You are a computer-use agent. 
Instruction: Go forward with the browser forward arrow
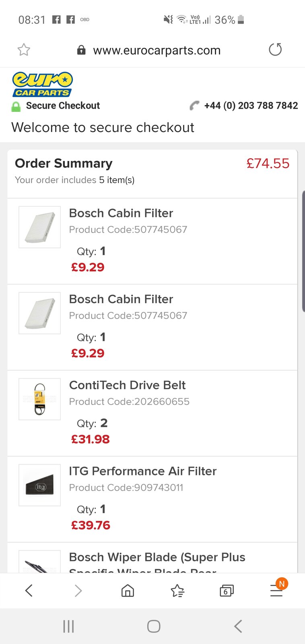click(x=78, y=590)
